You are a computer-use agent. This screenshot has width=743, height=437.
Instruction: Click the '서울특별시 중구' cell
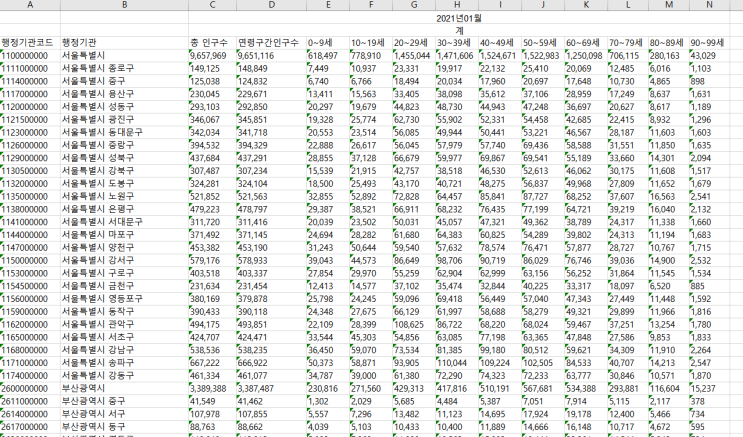pos(124,81)
